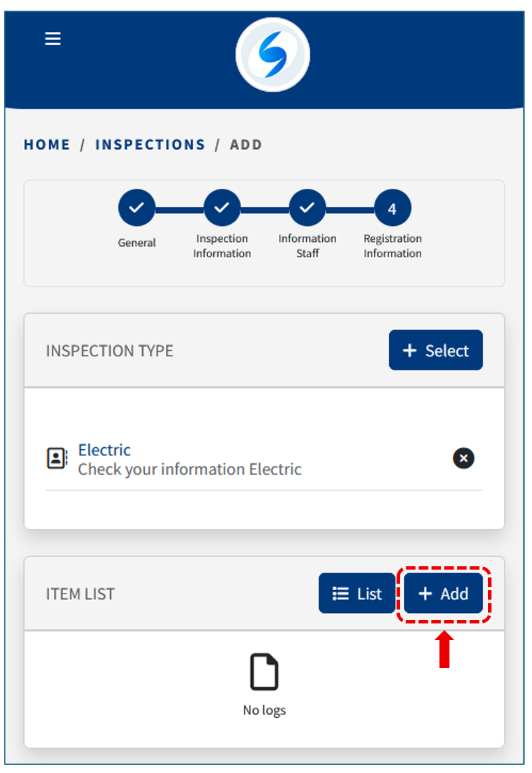Viewport: 532px width, 773px height.
Task: Add a new item to list
Action: pos(444,594)
